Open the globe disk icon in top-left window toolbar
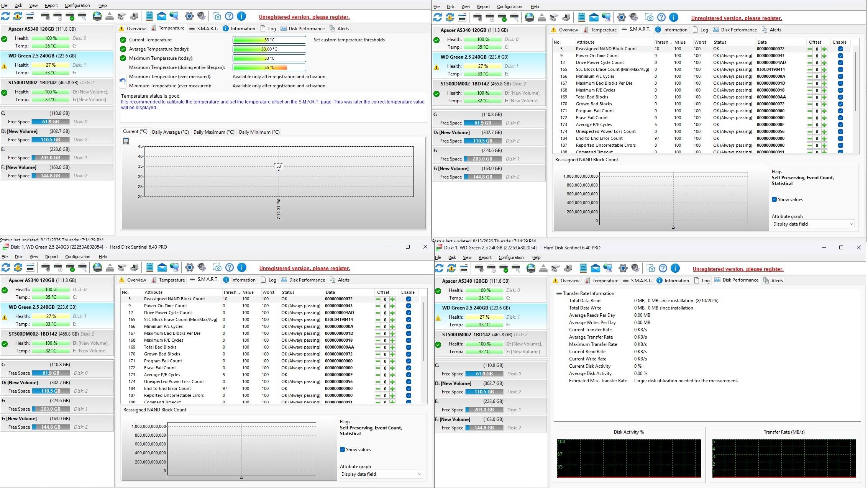The height and width of the screenshot is (488, 868). click(97, 16)
